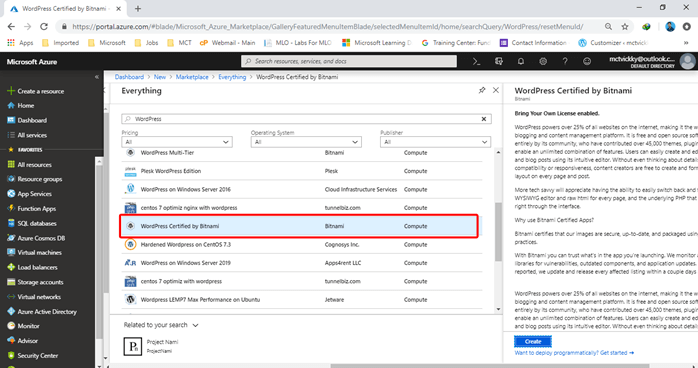Collapse the left sidebar menu
Screen dimensions: 698x368
click(97, 77)
